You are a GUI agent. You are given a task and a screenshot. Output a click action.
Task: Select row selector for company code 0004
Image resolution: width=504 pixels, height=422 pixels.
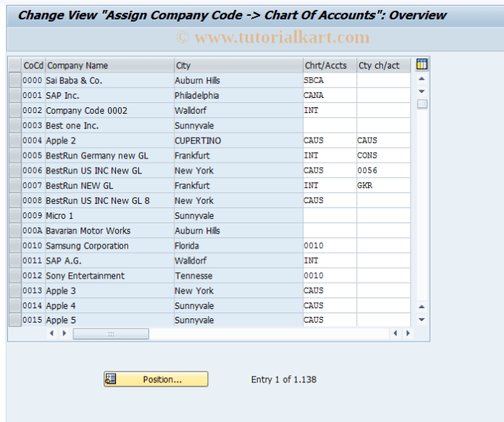click(15, 140)
